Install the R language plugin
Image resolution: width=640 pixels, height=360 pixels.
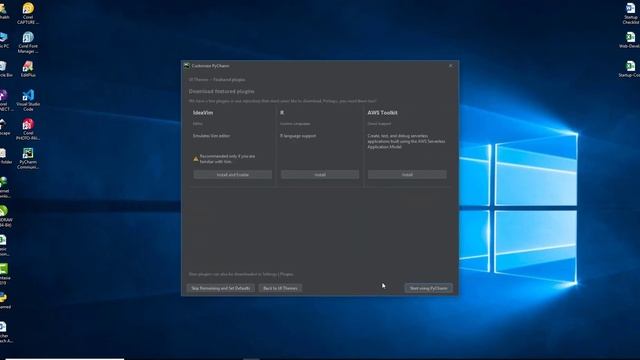click(320, 175)
